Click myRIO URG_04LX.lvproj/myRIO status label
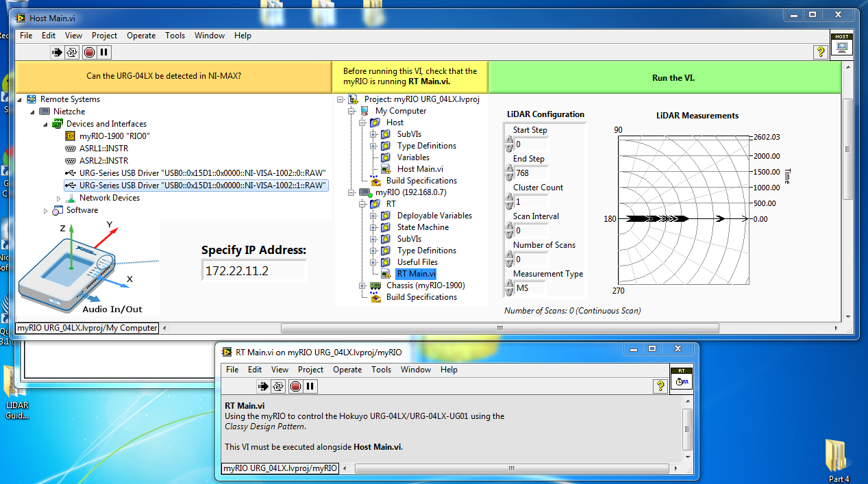Image resolution: width=868 pixels, height=484 pixels. point(280,468)
